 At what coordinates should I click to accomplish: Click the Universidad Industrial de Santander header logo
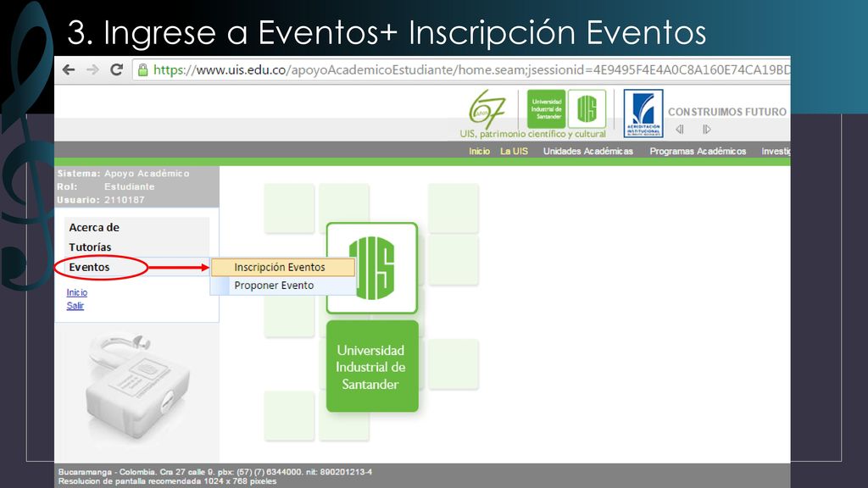coord(546,109)
